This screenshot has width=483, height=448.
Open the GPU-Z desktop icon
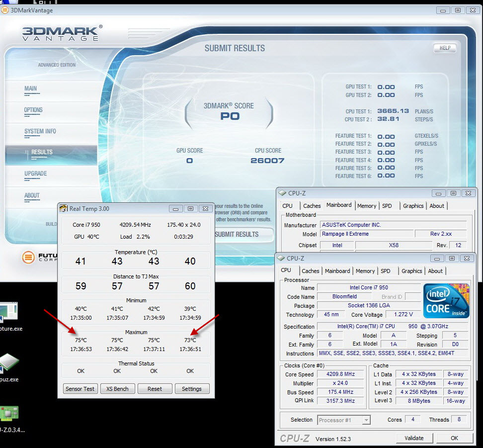coord(9,414)
